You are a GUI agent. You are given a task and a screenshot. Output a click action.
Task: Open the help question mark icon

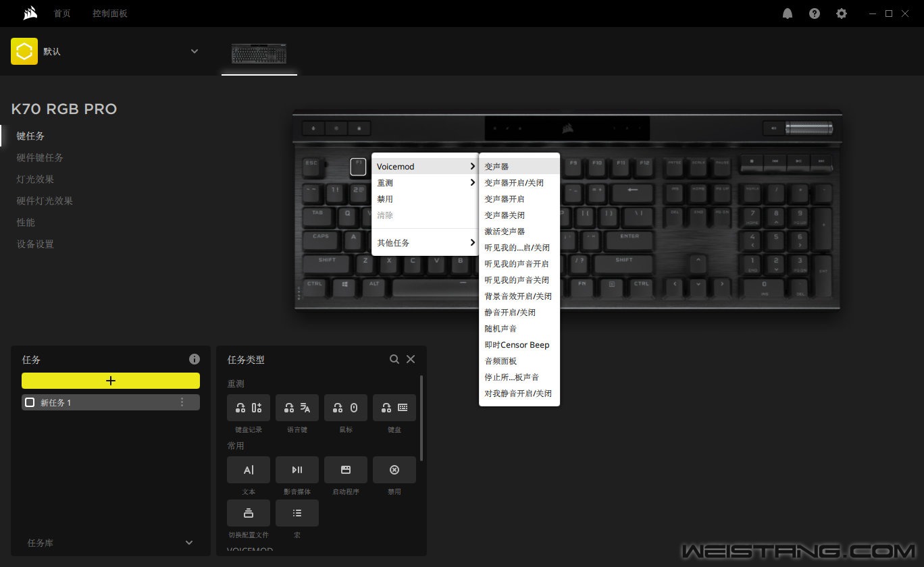click(815, 13)
